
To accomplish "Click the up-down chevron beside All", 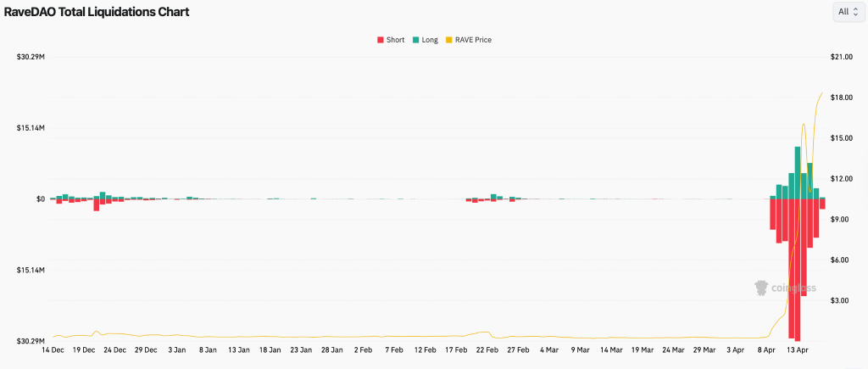I will (855, 12).
